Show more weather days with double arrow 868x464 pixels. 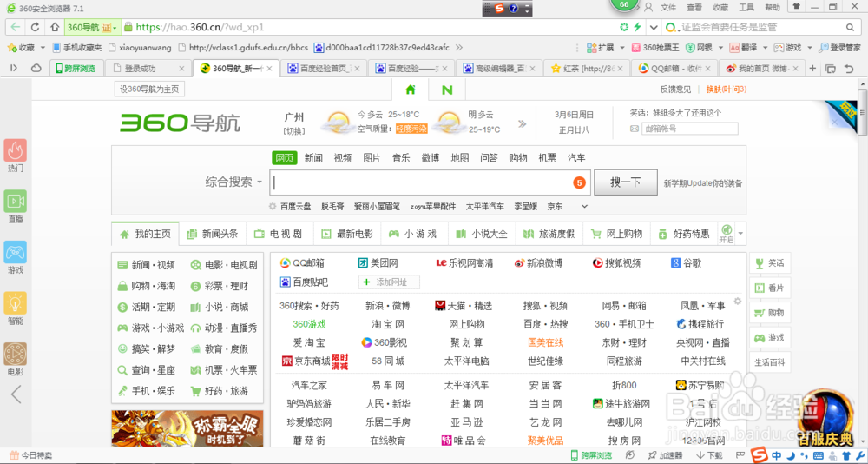(x=522, y=123)
